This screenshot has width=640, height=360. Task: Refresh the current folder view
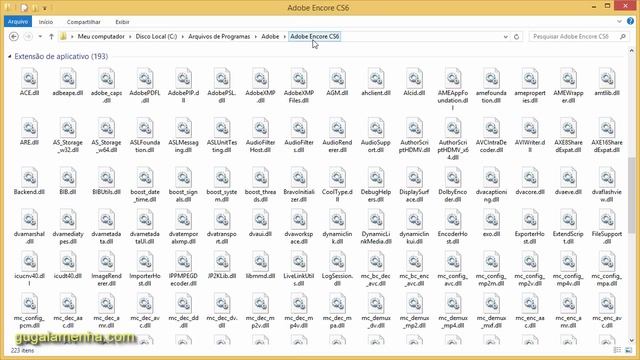516,37
